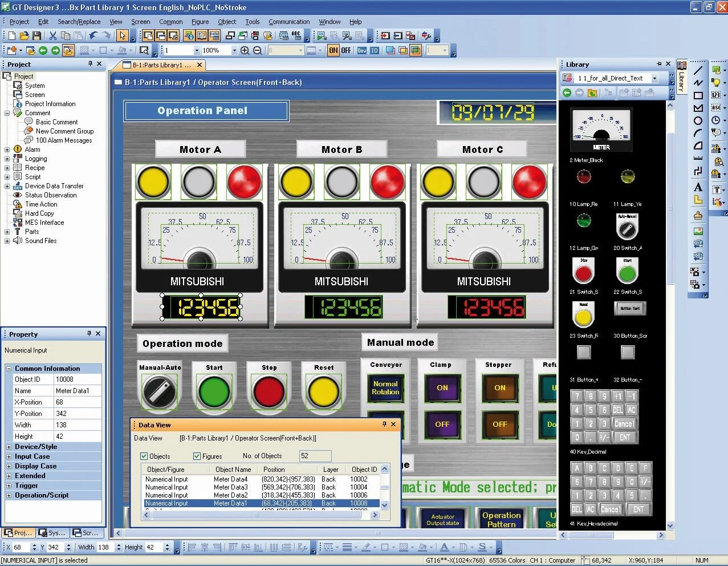Toggle the ID object display button
This screenshot has height=566, width=728.
click(375, 50)
